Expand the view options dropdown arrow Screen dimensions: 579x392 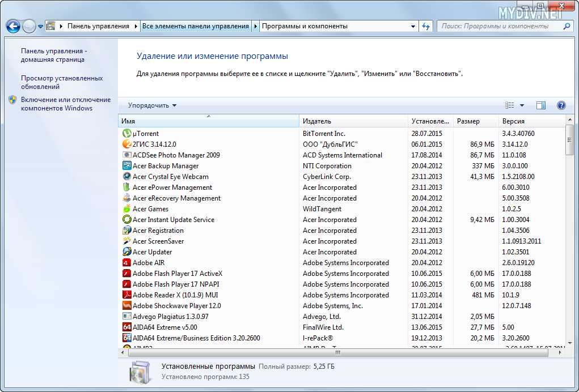[522, 105]
